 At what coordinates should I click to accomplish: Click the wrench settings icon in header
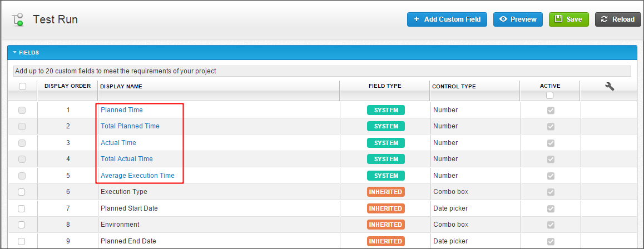[609, 86]
